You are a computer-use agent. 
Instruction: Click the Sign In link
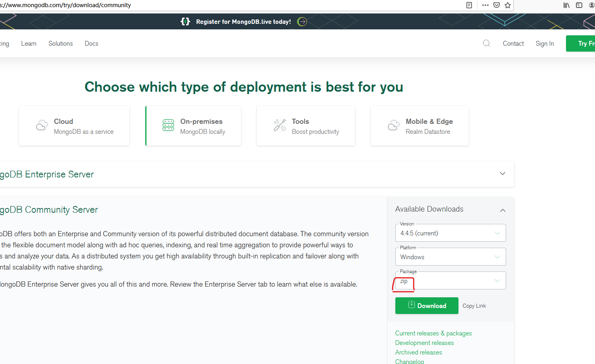545,44
